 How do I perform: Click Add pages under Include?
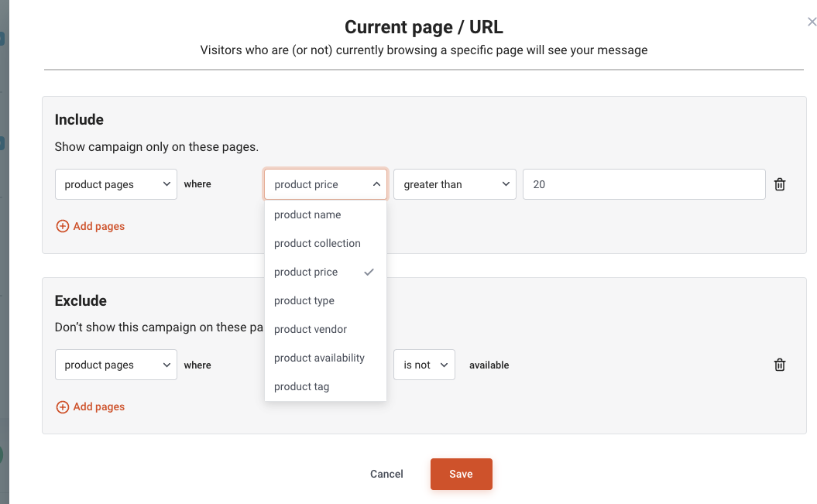pyautogui.click(x=91, y=226)
